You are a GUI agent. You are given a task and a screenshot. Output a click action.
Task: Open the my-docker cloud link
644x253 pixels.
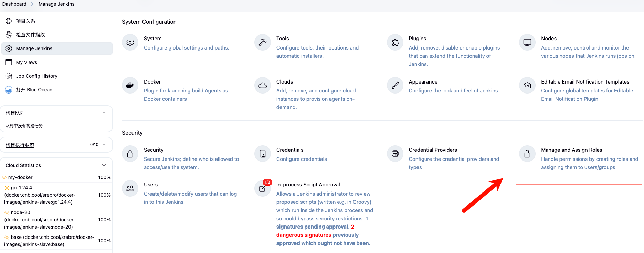(x=20, y=177)
